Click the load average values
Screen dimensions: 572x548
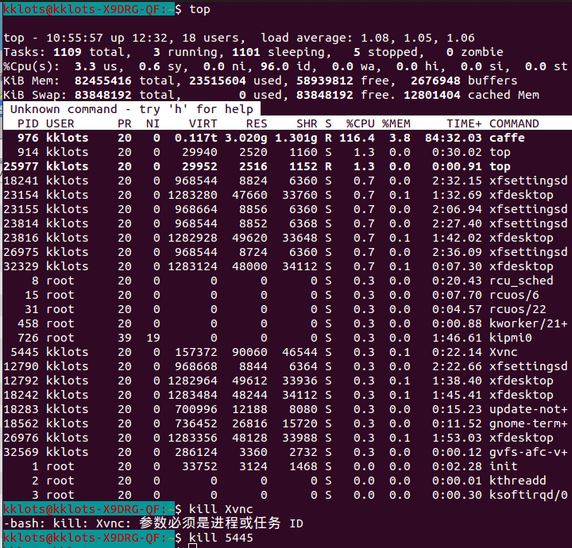click(x=418, y=38)
